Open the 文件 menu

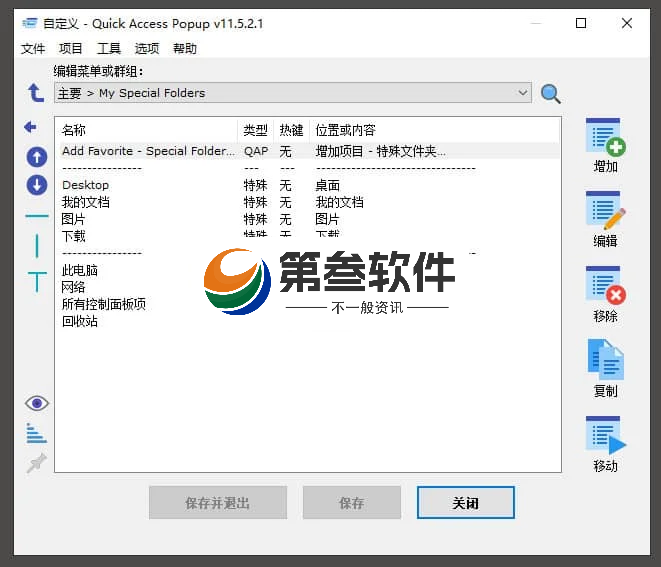tap(33, 48)
